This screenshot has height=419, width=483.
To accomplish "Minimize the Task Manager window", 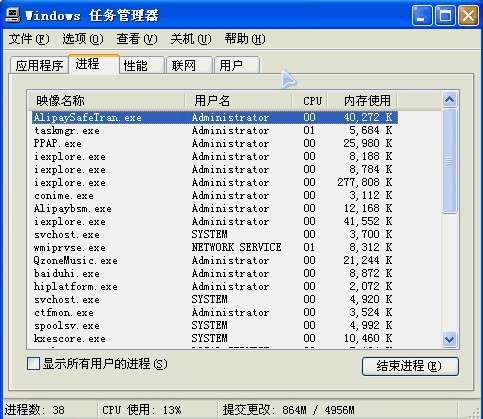I will 421,15.
